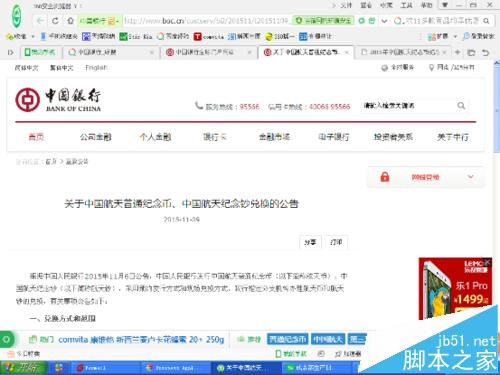This screenshot has height=375, width=500.
Task: Open the 收藏 favorites star bookmark
Action: pyautogui.click(x=17, y=36)
